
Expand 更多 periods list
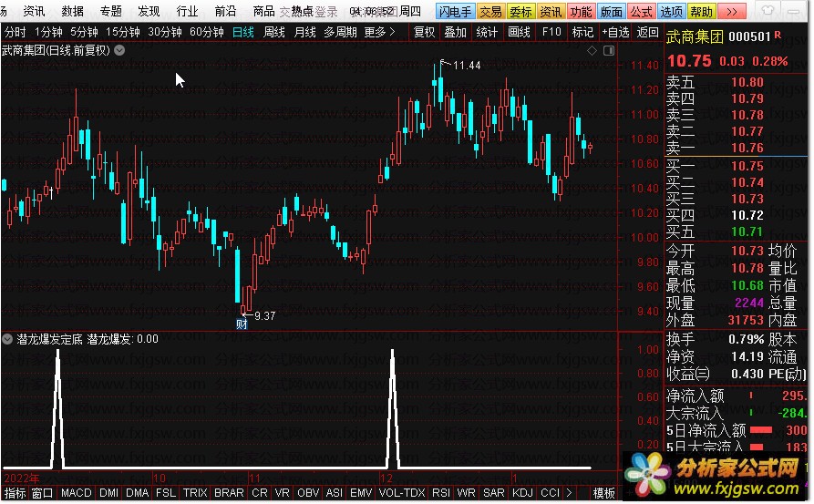(379, 32)
